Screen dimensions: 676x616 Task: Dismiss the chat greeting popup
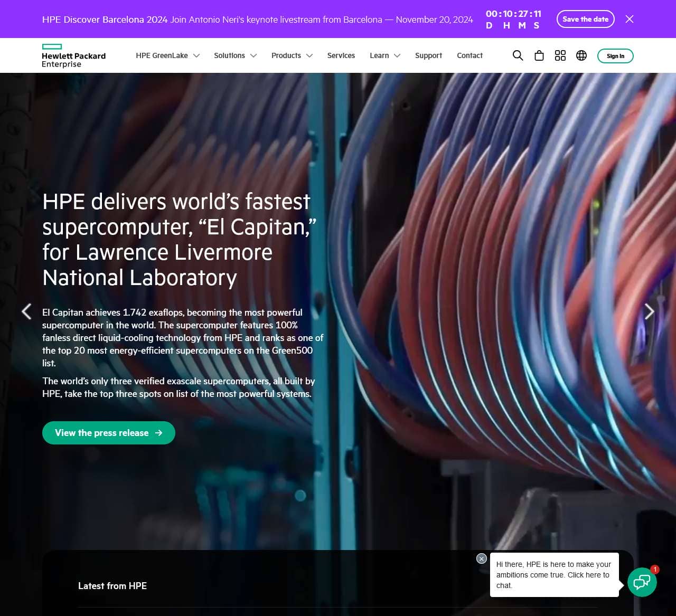tap(482, 558)
